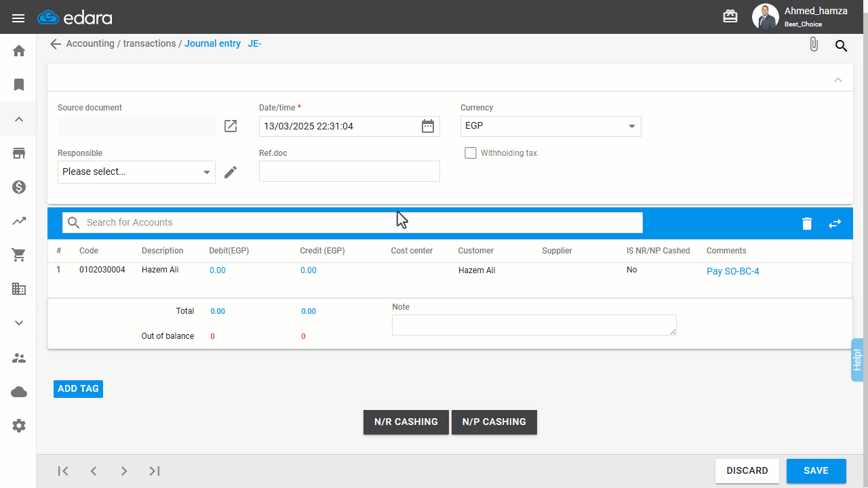Viewport: 868px width, 488px height.
Task: Collapse the header panel chevron
Action: 838,80
